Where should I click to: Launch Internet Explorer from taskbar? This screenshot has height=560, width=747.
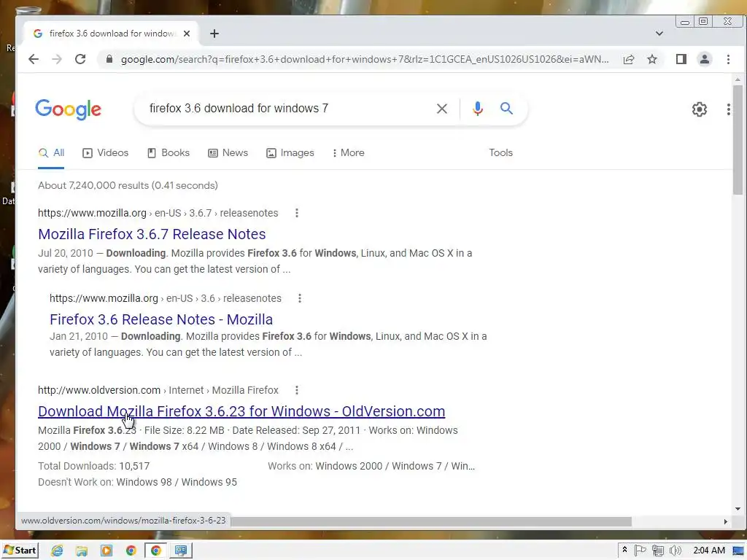[57, 551]
